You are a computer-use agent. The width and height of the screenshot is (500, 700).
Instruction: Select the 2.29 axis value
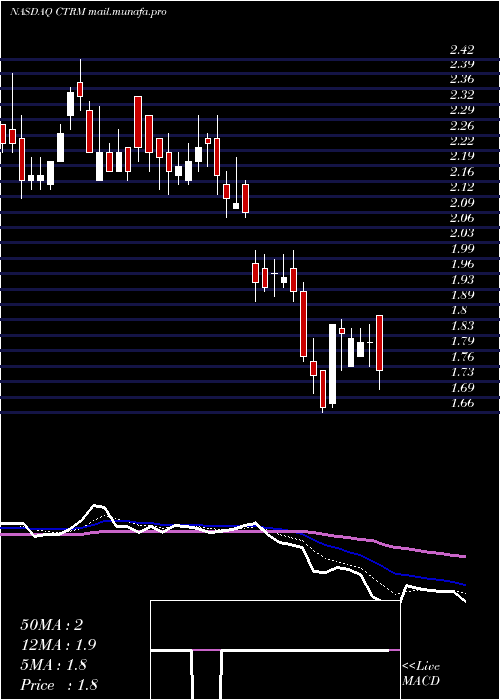pos(462,110)
